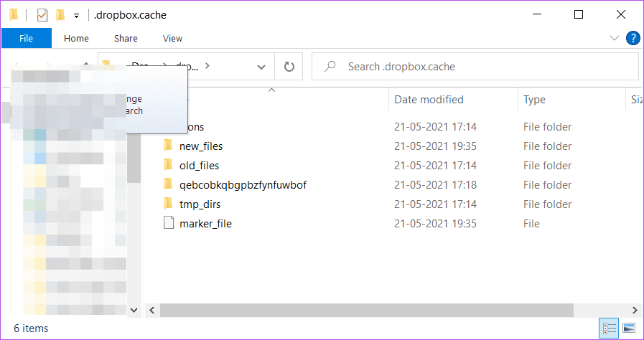Close the File Explorer window
Viewport: 644px width, 340px height.
pos(621,15)
